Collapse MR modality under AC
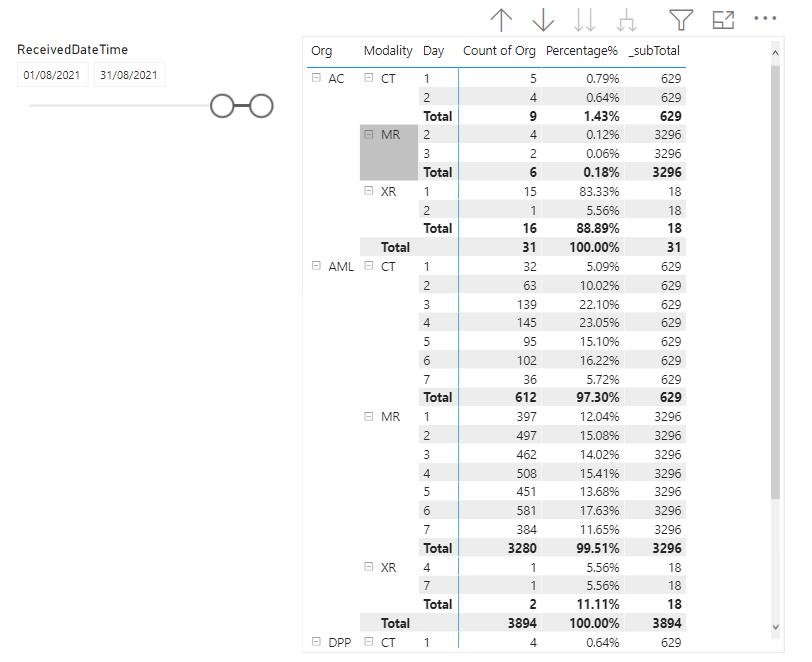The width and height of the screenshot is (812, 662). click(x=368, y=134)
